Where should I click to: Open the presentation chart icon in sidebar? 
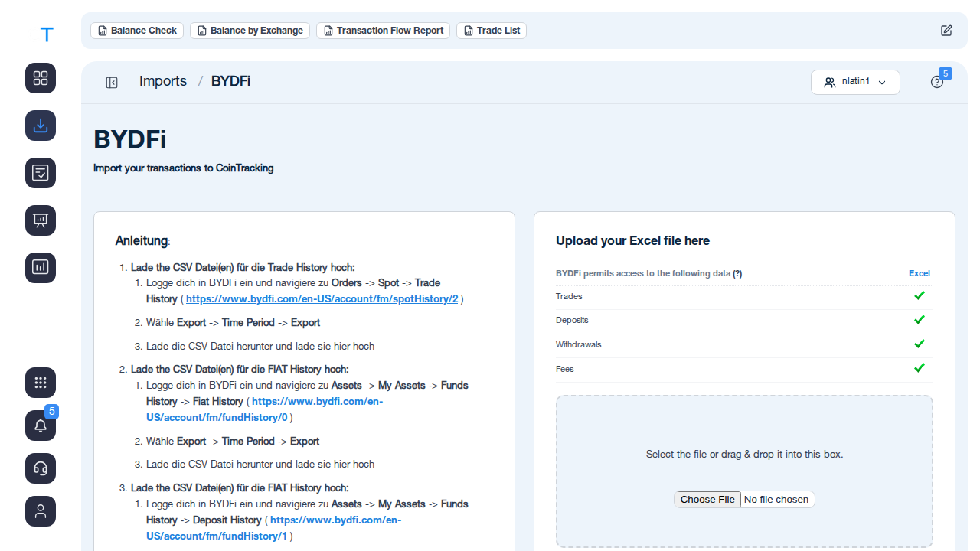(x=41, y=220)
